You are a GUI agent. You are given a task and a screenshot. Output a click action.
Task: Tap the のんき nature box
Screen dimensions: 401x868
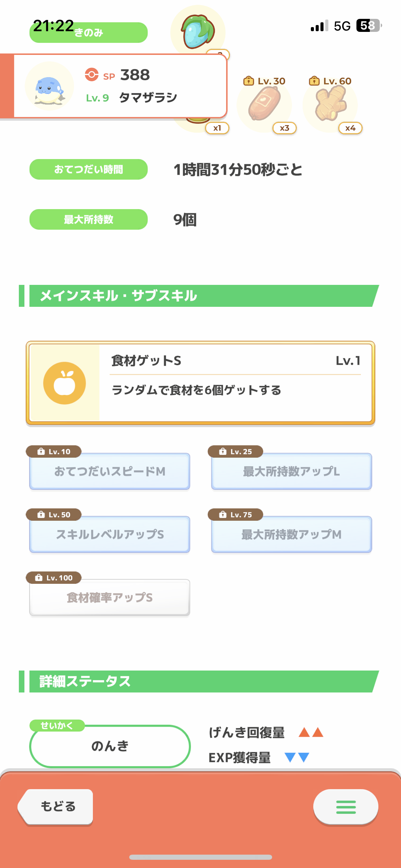pos(110,746)
